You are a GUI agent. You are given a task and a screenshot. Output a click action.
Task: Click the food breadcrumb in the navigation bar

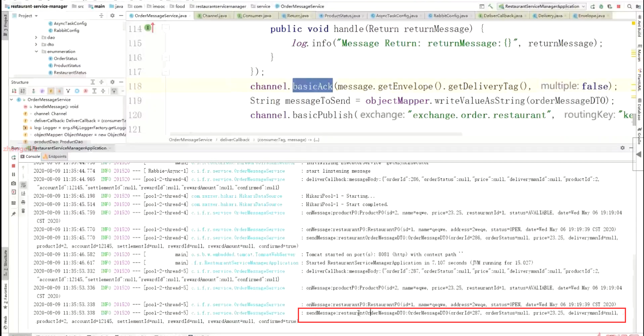pyautogui.click(x=177, y=6)
